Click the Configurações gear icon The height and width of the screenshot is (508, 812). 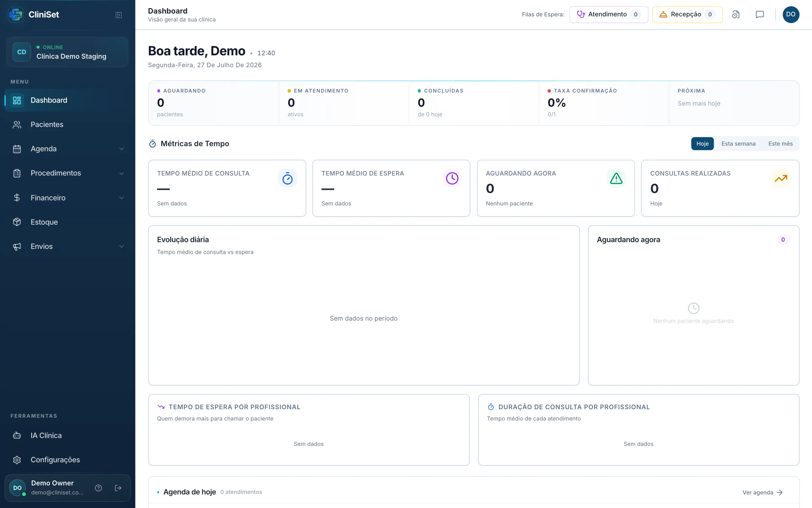tap(17, 460)
